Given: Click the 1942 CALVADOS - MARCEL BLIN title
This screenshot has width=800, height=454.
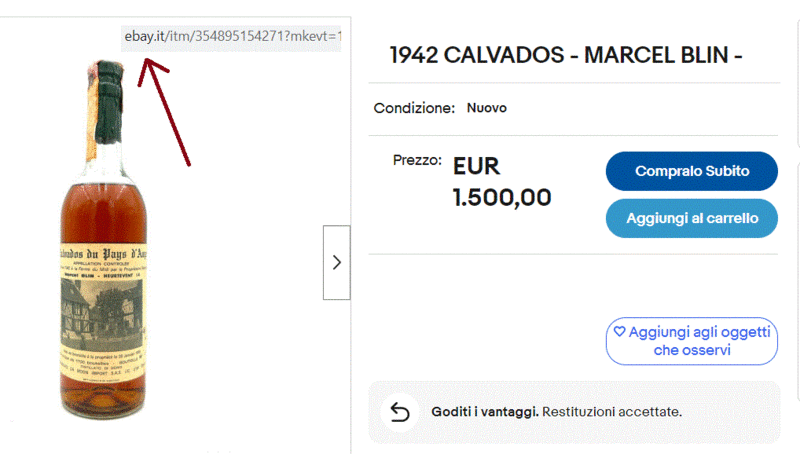Looking at the screenshot, I should 566,56.
